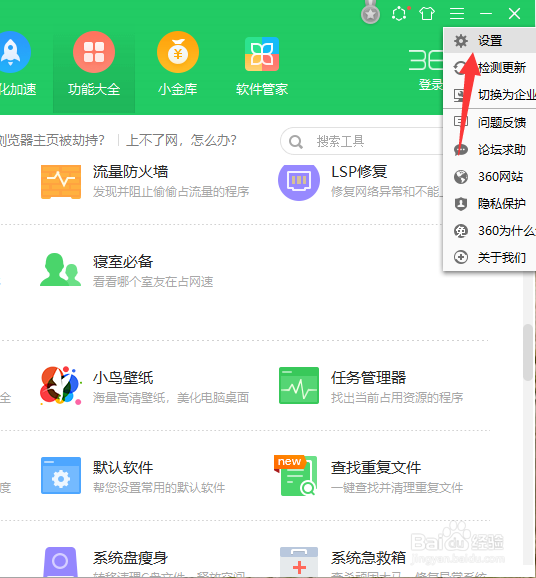The image size is (536, 578).
Task: Click the 小鸟壁纸 title text
Action: [123, 378]
